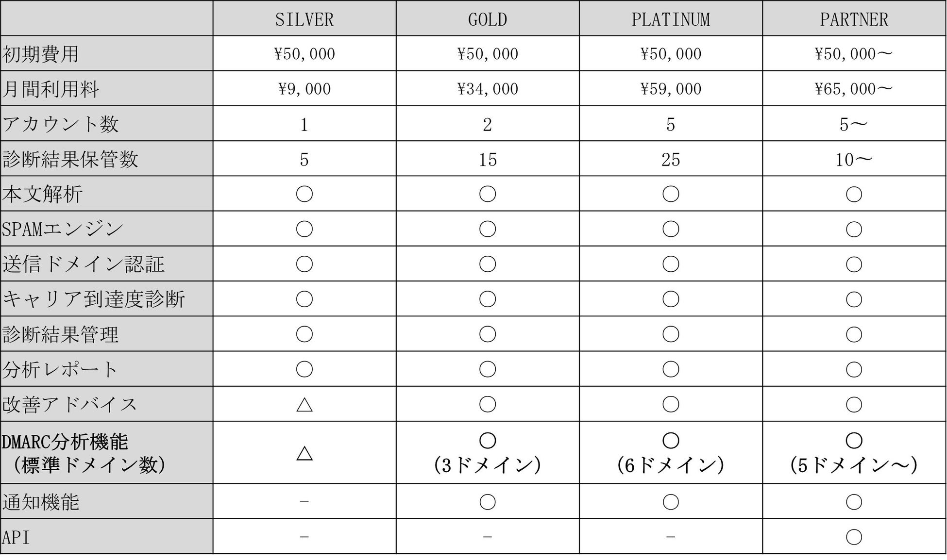Select the PARTNER キャリア到達度診断 circle

click(854, 299)
